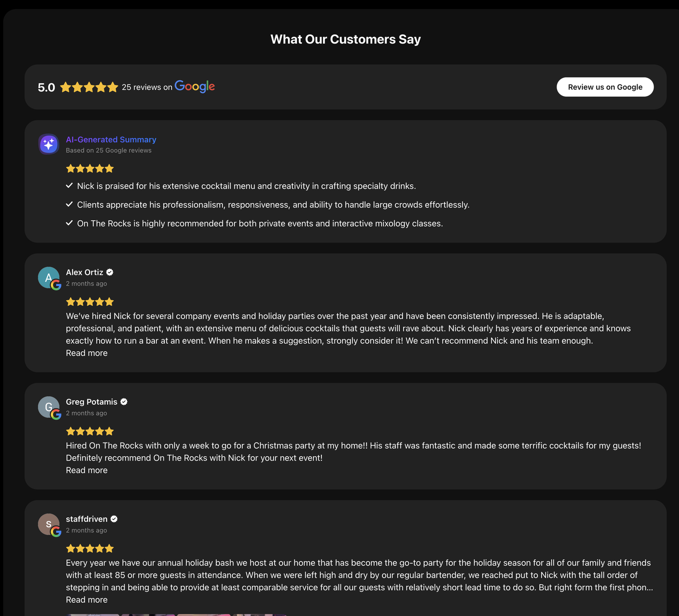This screenshot has width=679, height=616.
Task: Click the 25 reviews on Google text
Action: [147, 87]
